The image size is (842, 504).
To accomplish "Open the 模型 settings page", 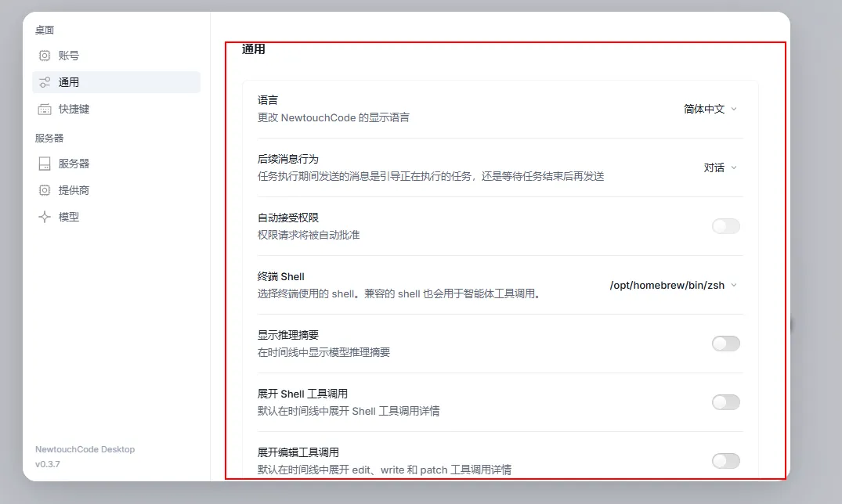I will tap(116, 217).
